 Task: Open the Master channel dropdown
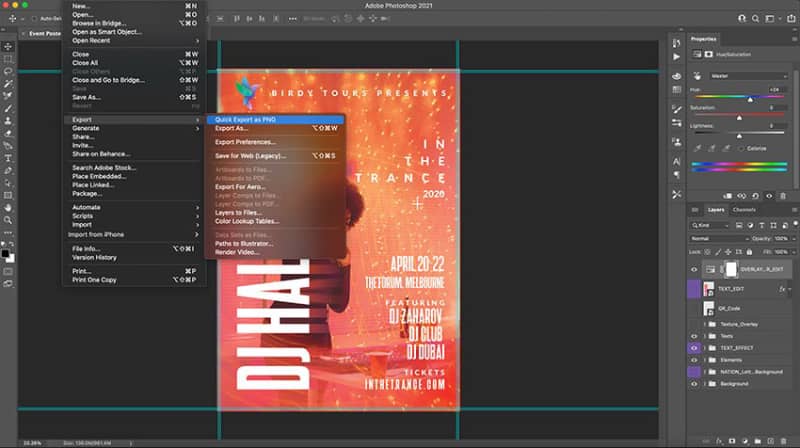[x=748, y=76]
